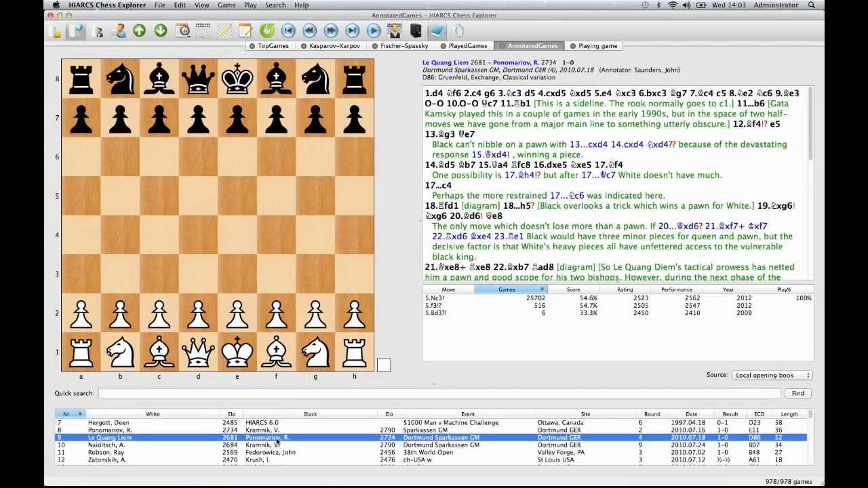Click the green up arrow toolbar icon
The image size is (868, 488).
pos(139,30)
